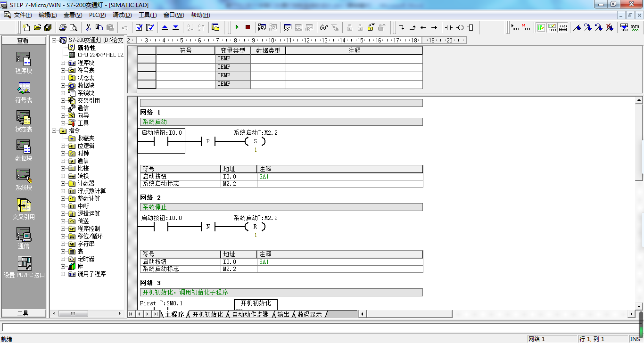Open the 编辑(E) menu

pyautogui.click(x=48, y=15)
